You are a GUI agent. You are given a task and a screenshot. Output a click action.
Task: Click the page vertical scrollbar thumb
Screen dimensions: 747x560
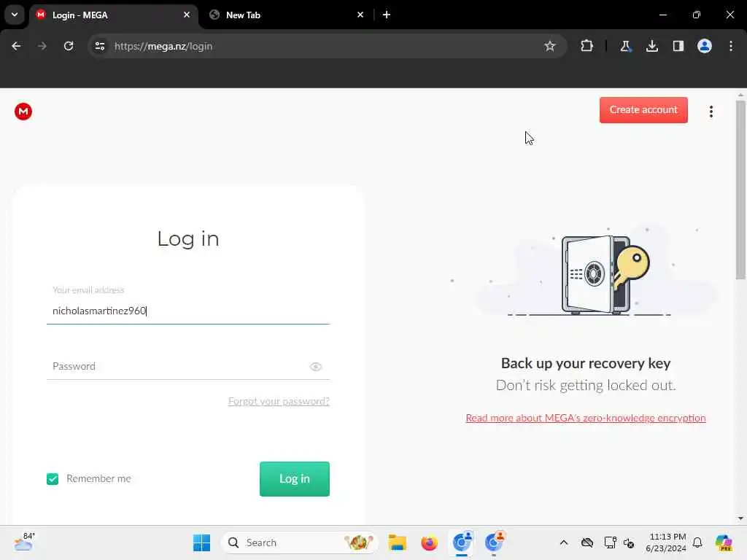click(740, 190)
